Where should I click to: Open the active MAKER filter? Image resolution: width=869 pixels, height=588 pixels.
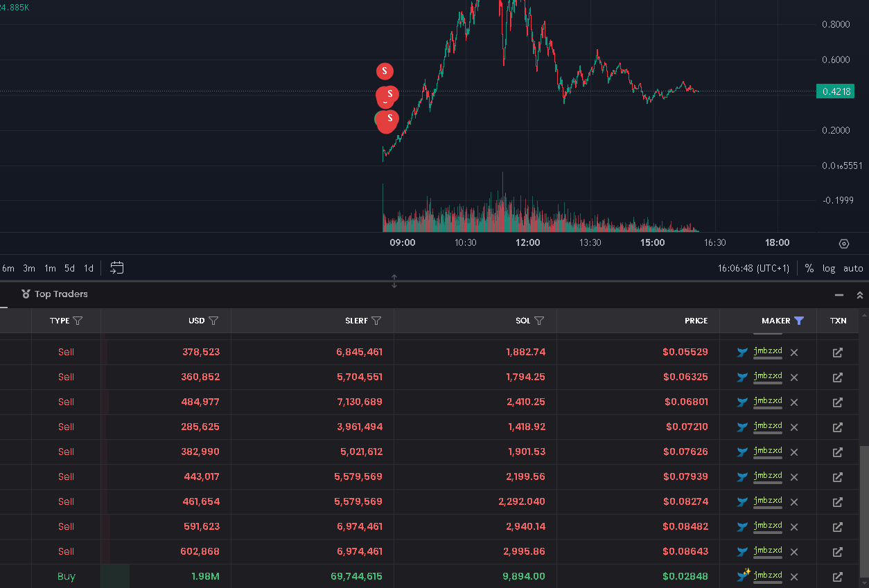pyautogui.click(x=799, y=321)
